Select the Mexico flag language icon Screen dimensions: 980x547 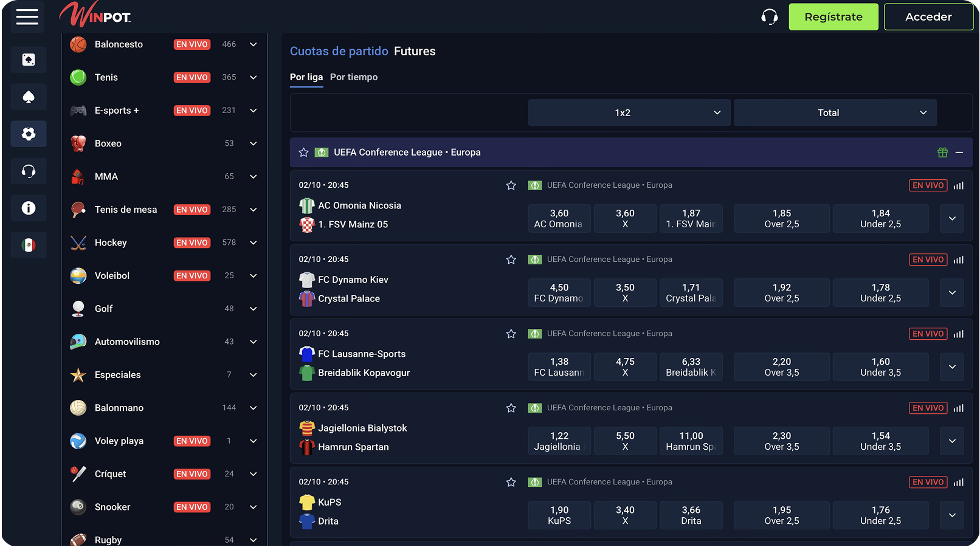click(x=29, y=245)
